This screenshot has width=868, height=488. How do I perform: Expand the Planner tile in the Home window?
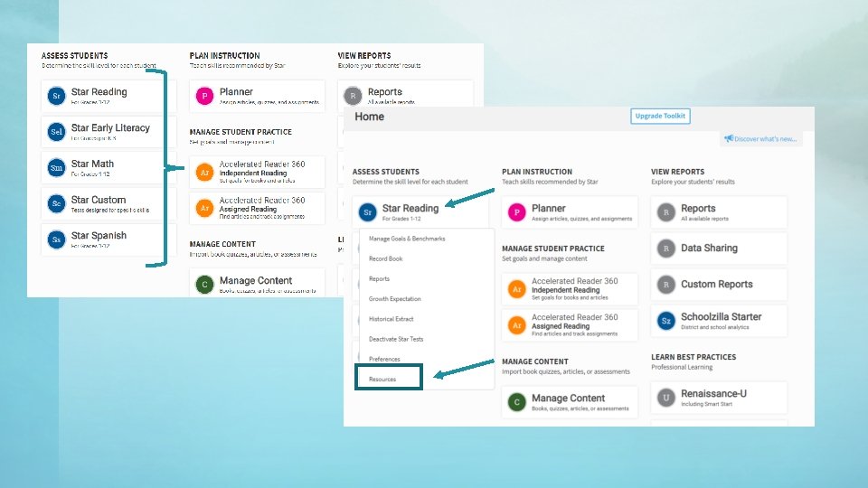[x=570, y=211]
